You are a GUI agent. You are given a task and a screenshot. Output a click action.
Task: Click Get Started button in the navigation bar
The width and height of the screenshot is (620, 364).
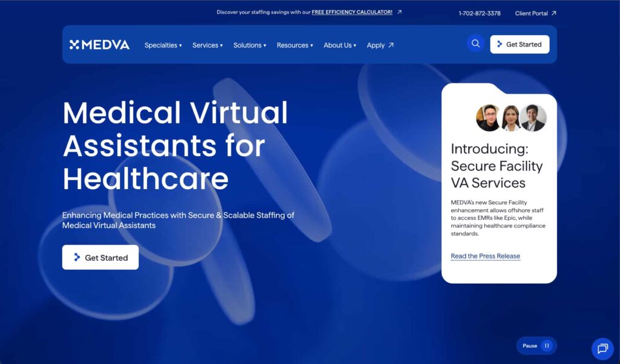(x=519, y=44)
